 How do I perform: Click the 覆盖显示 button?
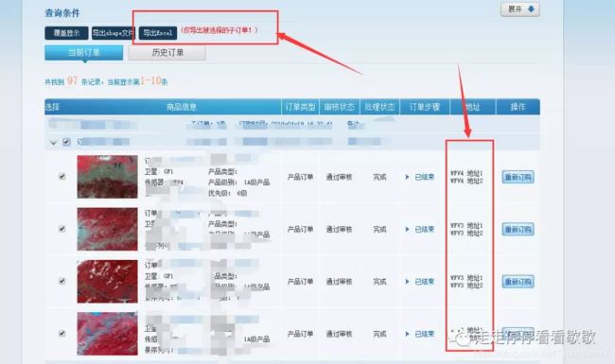click(x=66, y=33)
